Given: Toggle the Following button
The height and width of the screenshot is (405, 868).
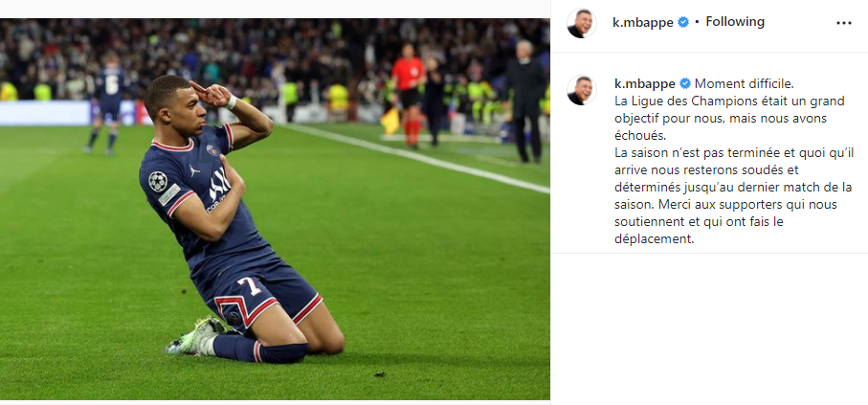Looking at the screenshot, I should pos(735,22).
